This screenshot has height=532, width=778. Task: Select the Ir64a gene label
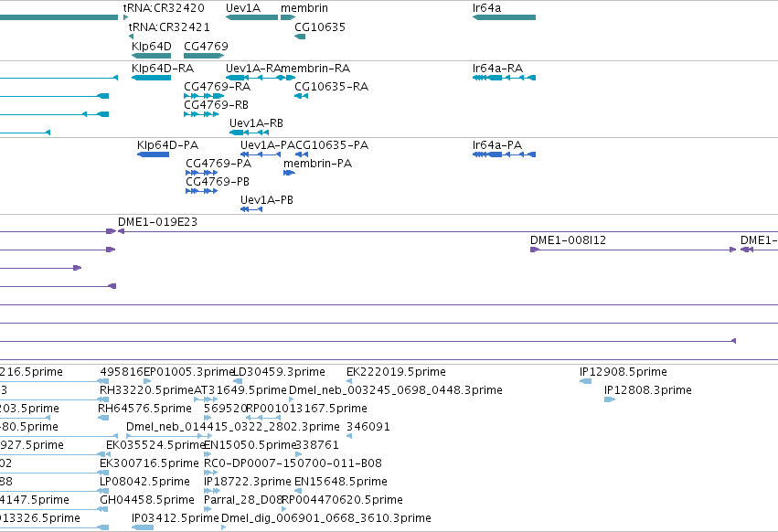pyautogui.click(x=486, y=8)
